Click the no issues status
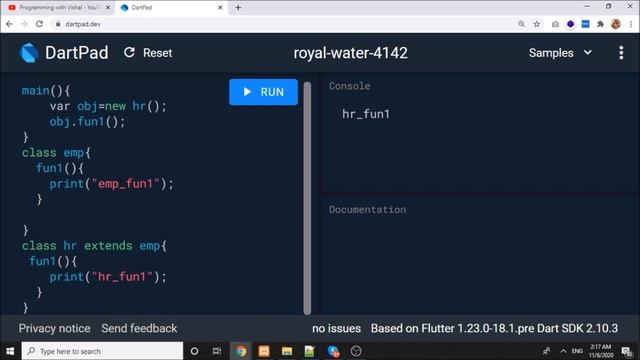This screenshot has height=360, width=640. tap(336, 329)
